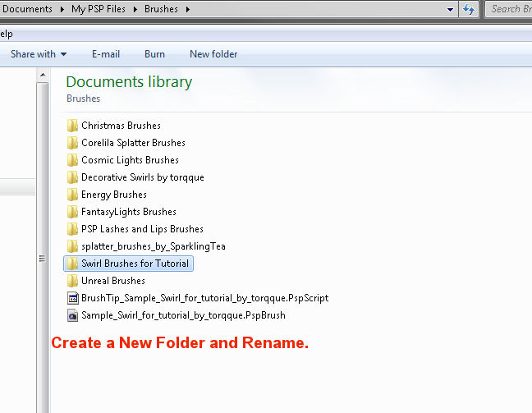This screenshot has height=413, width=532.
Task: Click the Burn toolbar button
Action: (x=154, y=54)
